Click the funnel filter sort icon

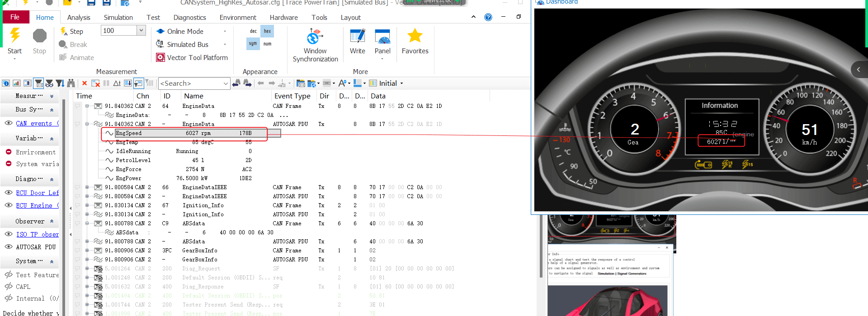[x=60, y=83]
